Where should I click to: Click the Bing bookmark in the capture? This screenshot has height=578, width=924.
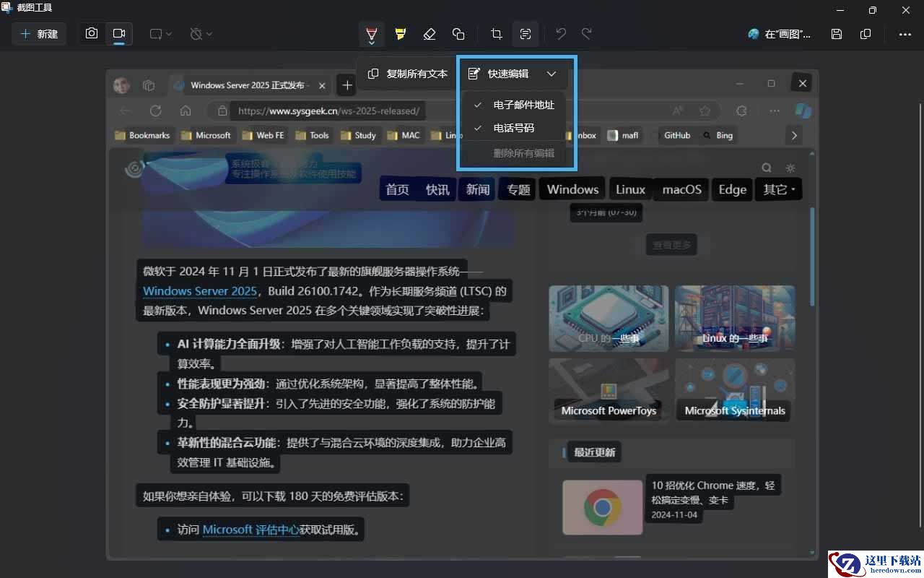coord(718,135)
